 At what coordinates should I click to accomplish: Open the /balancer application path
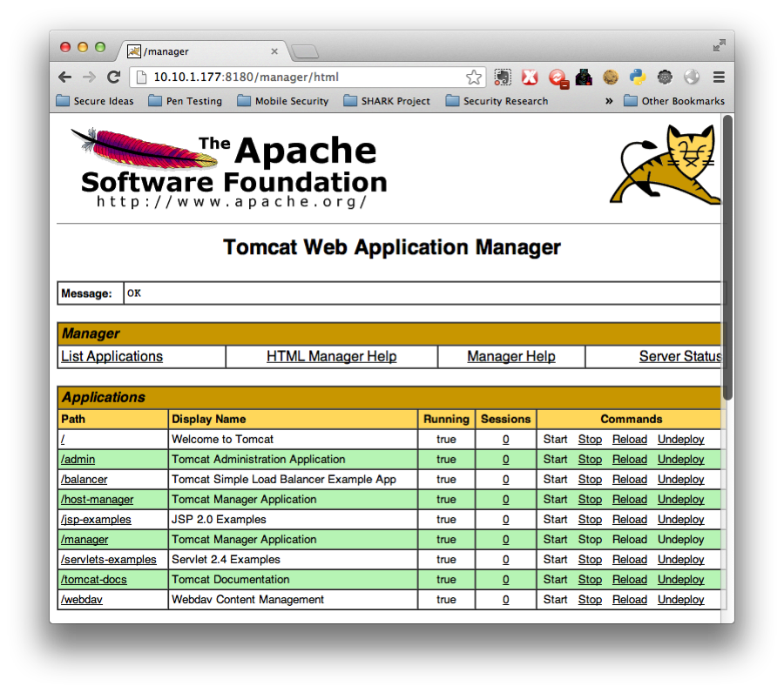(84, 479)
